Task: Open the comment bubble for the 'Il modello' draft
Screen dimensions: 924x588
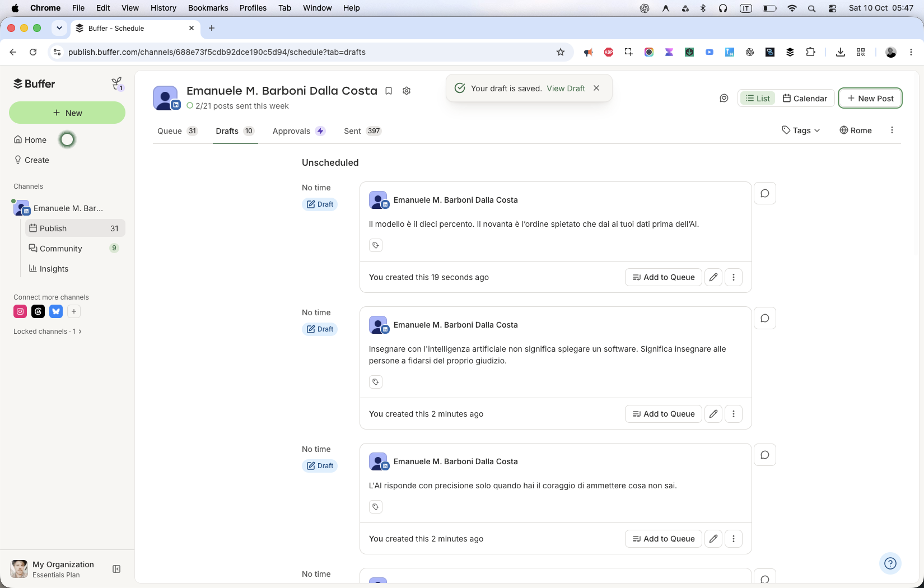Action: click(x=765, y=193)
